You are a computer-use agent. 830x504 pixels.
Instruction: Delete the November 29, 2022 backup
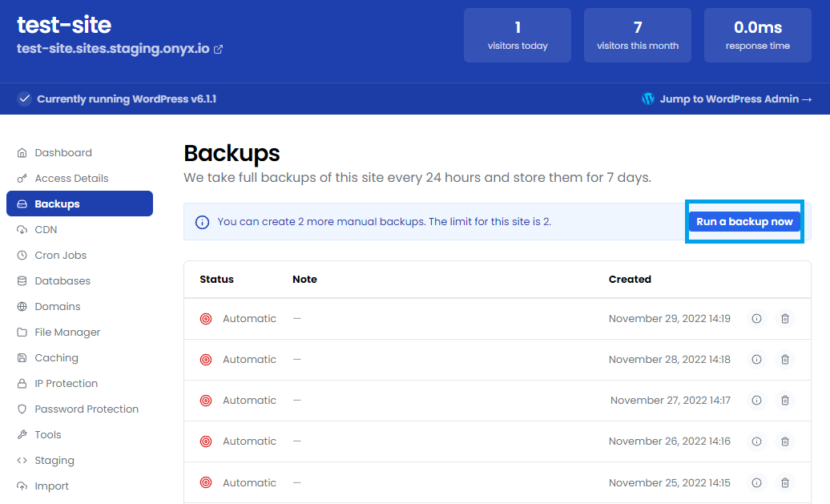click(785, 319)
